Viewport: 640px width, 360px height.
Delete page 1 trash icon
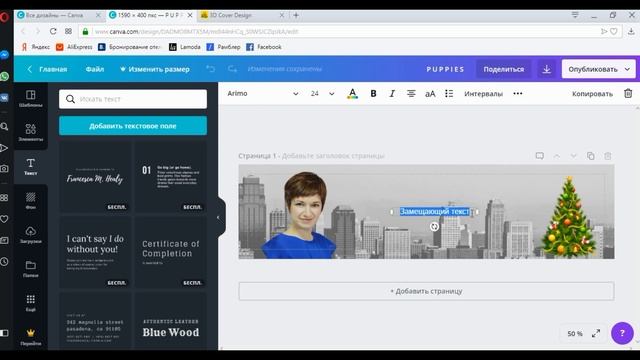click(x=608, y=156)
